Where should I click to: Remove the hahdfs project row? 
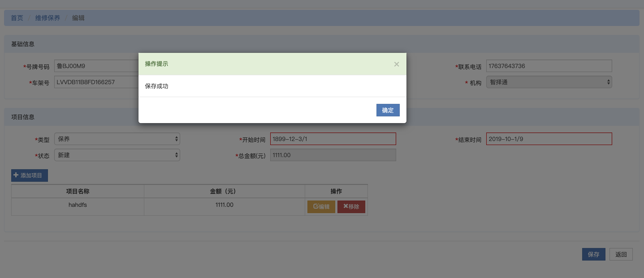pos(351,207)
